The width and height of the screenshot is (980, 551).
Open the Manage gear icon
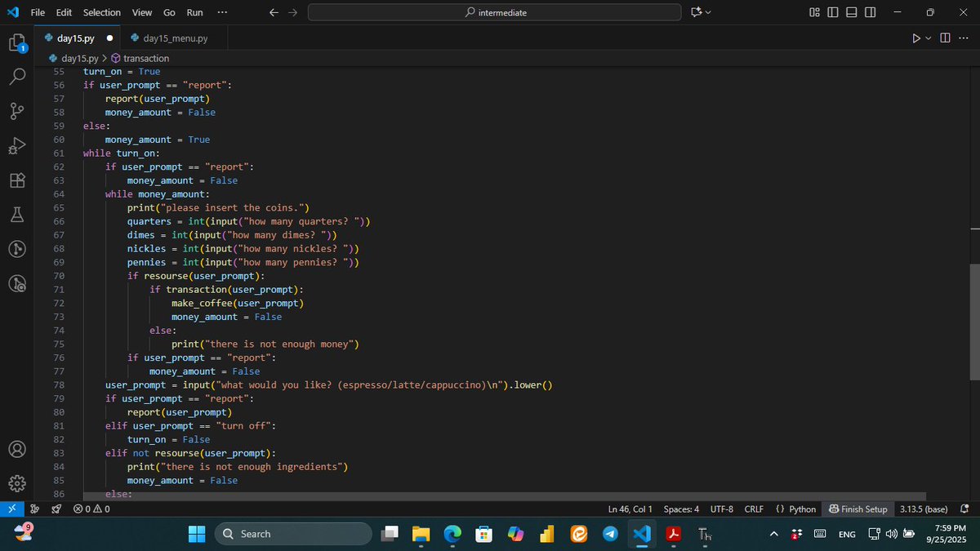[x=18, y=483]
